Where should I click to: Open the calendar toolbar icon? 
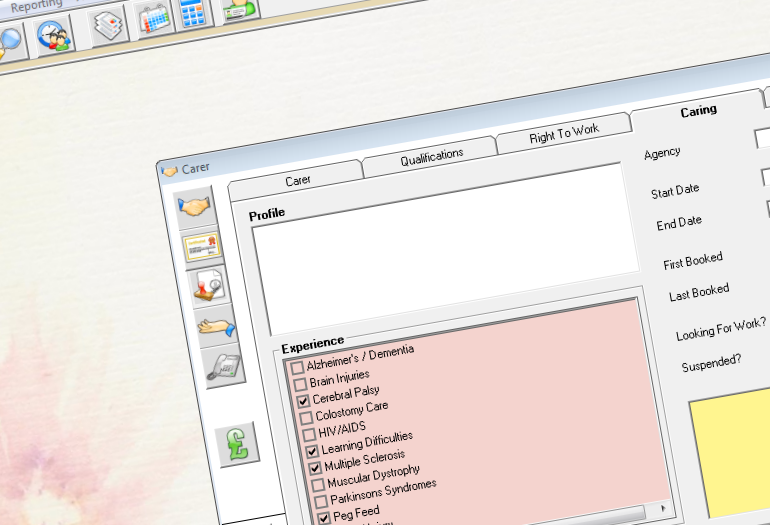[x=153, y=18]
